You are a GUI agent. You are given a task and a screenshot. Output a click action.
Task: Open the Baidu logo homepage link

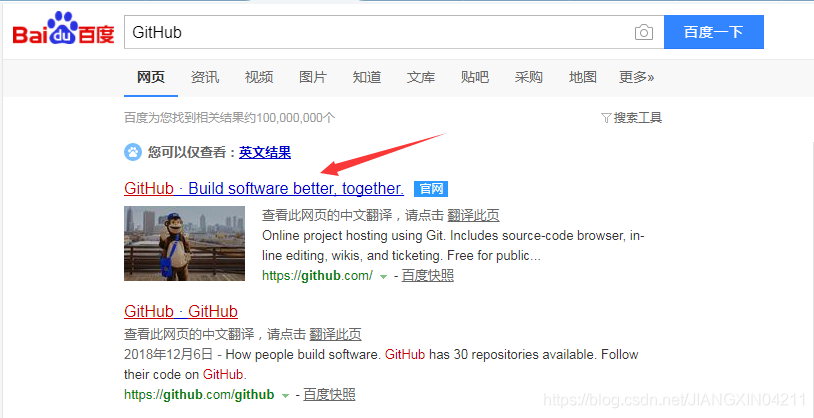(63, 30)
